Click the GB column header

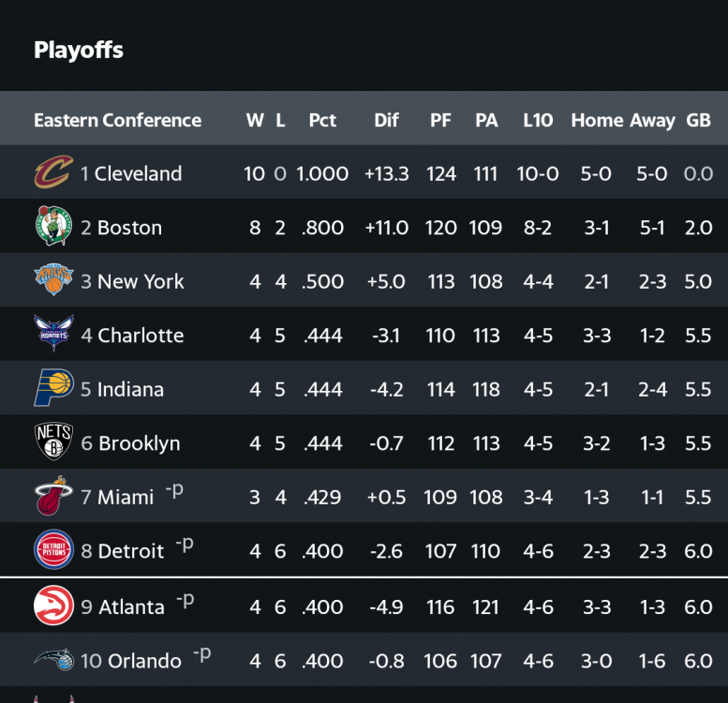[x=698, y=120]
